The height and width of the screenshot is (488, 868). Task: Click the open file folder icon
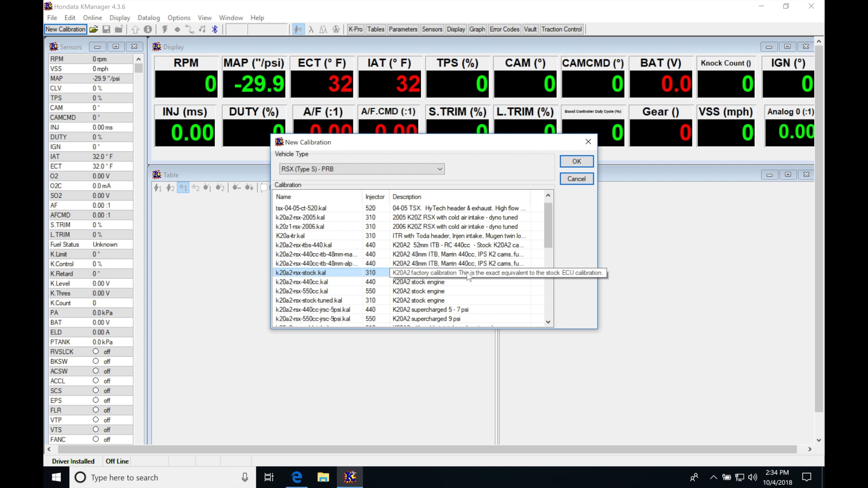94,29
